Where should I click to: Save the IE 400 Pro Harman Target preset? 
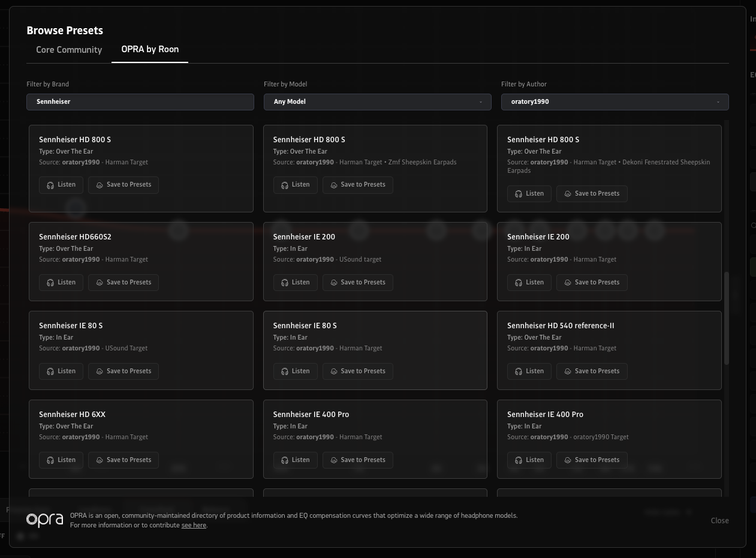[357, 460]
